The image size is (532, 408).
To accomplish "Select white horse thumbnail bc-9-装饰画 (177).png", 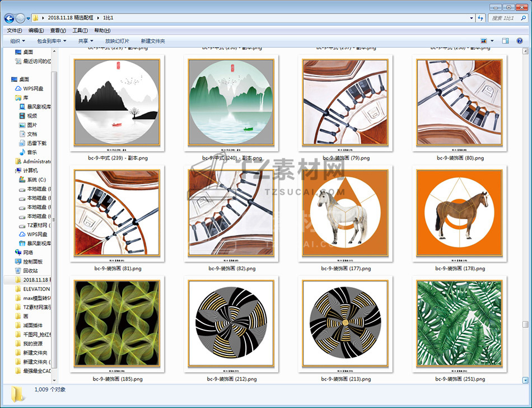I will 346,213.
